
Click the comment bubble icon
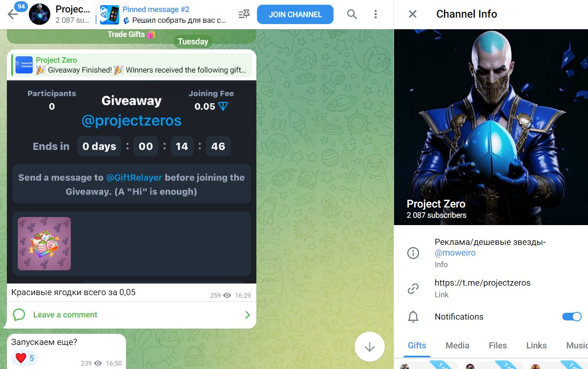point(19,315)
